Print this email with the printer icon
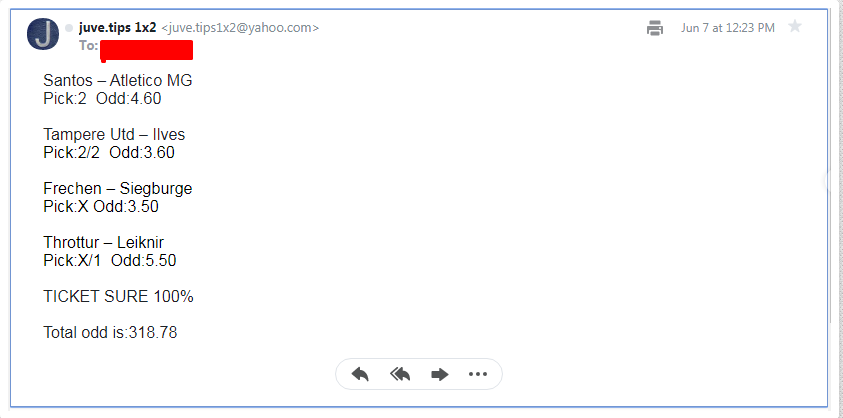 pyautogui.click(x=654, y=27)
